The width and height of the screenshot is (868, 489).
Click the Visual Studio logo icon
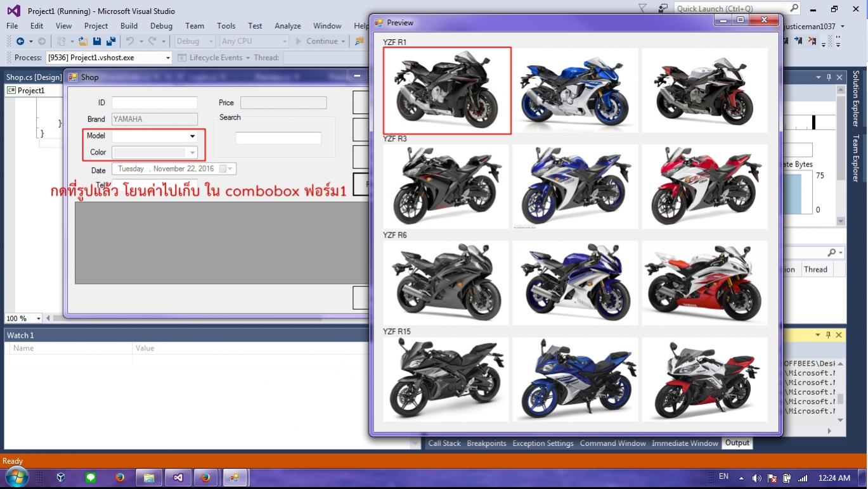point(13,11)
